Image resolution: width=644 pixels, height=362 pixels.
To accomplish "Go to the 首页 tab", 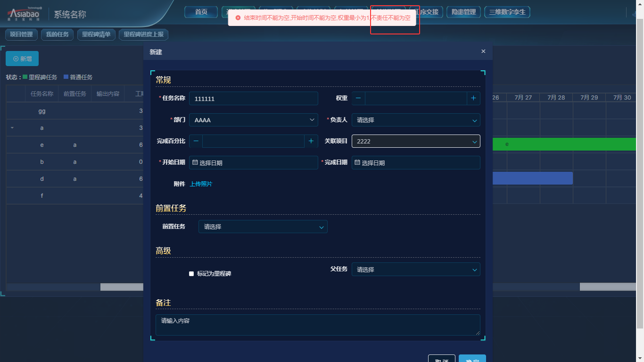I will (x=201, y=12).
